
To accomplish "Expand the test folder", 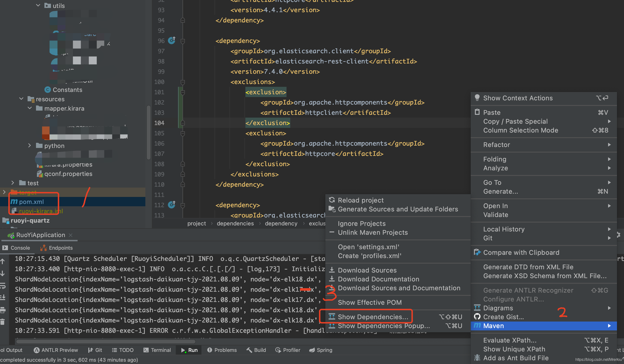I will coord(13,183).
